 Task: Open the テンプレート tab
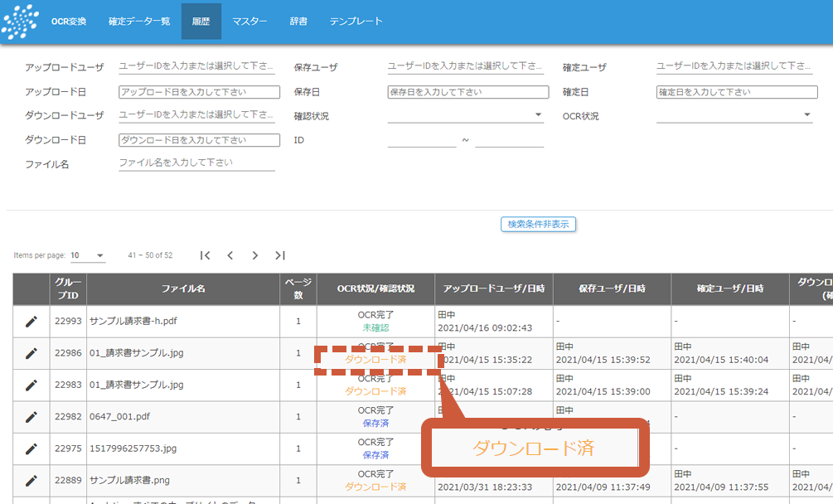pyautogui.click(x=356, y=22)
